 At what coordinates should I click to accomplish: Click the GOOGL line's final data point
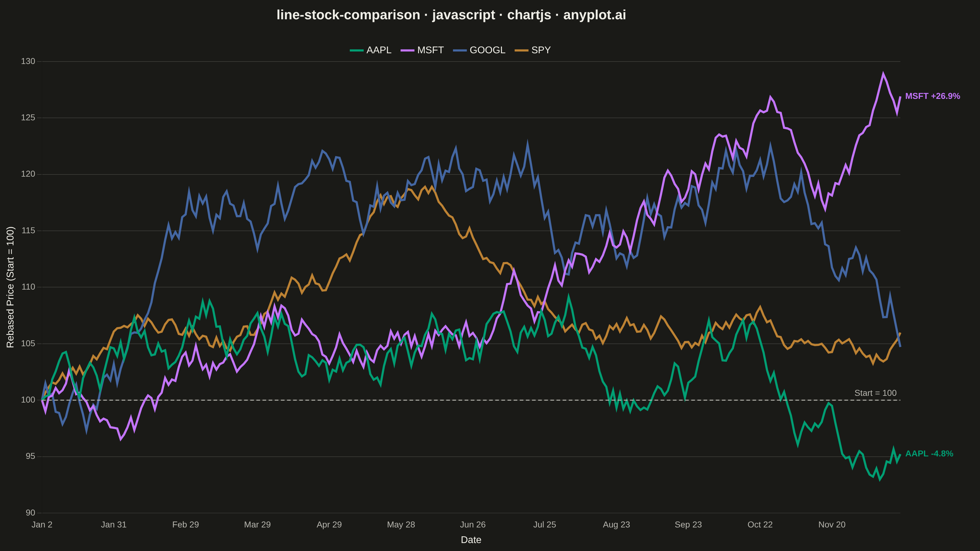pyautogui.click(x=900, y=347)
